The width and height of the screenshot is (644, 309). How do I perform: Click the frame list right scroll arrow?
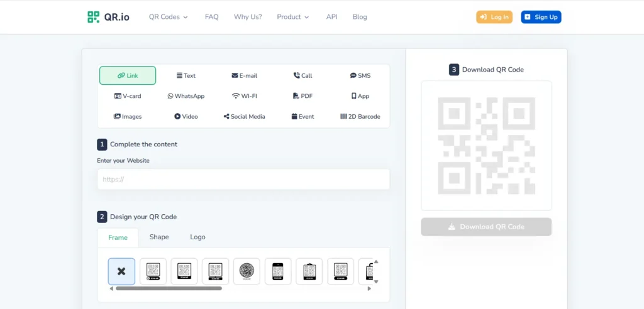[x=369, y=288]
